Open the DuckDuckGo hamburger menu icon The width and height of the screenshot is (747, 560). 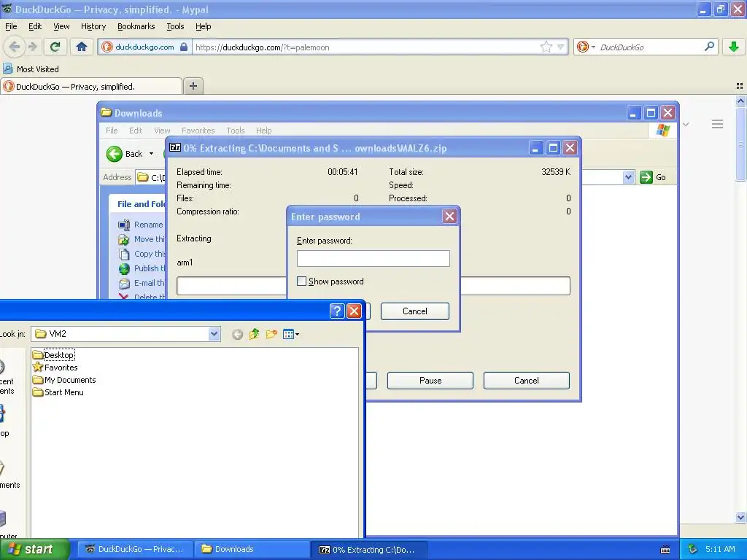718,124
